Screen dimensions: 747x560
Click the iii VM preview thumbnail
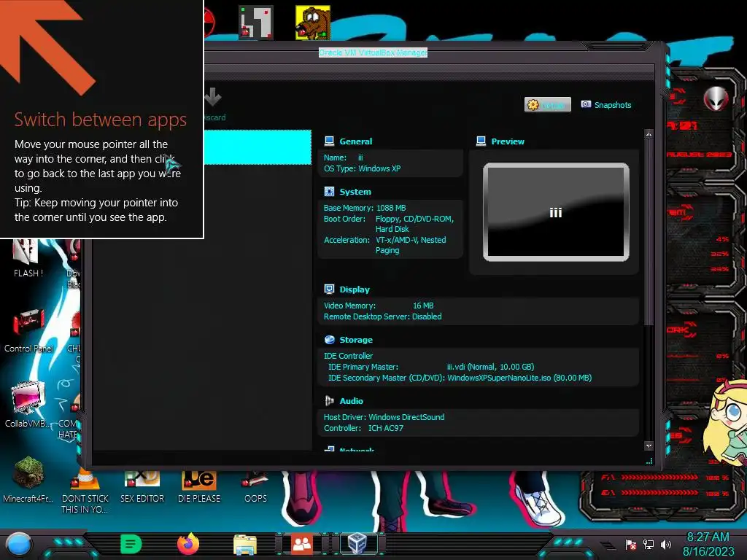[x=556, y=212]
